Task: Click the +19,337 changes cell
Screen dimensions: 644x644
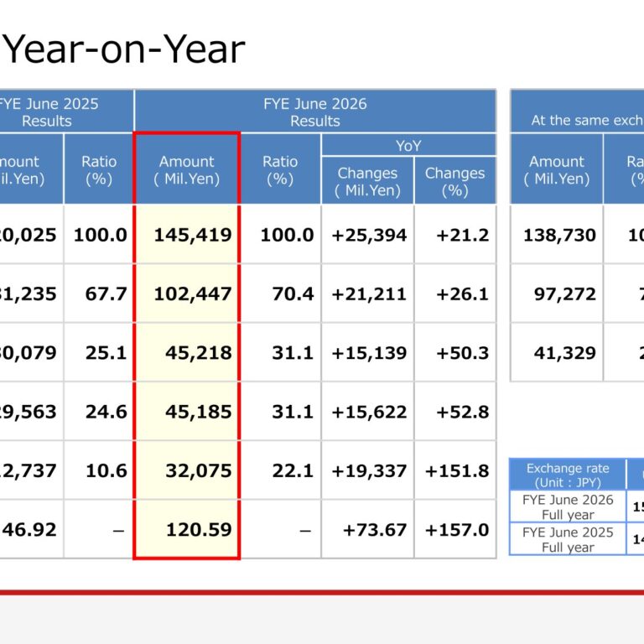Action: coord(367,470)
